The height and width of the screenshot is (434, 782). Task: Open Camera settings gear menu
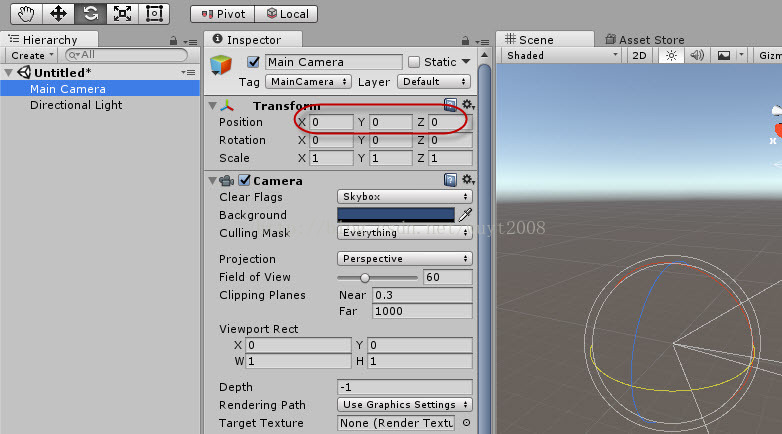(468, 180)
